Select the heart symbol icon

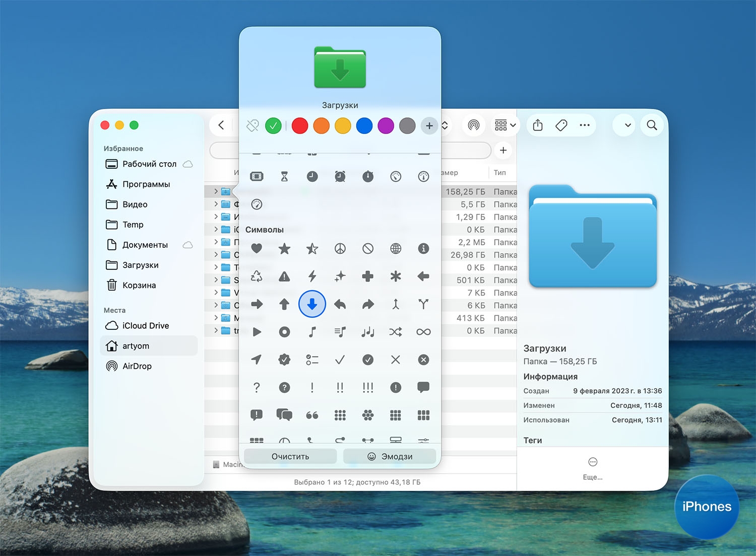(x=257, y=248)
